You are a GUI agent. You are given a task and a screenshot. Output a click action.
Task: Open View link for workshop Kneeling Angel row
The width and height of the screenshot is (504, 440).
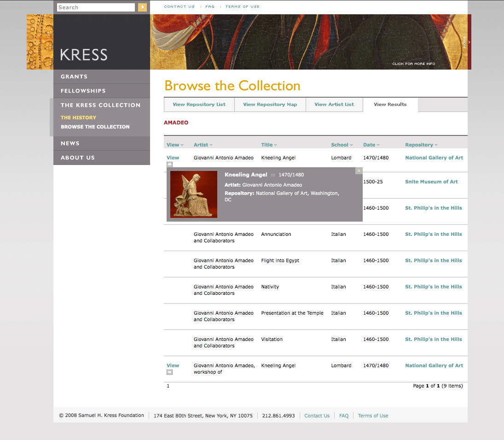(x=173, y=365)
